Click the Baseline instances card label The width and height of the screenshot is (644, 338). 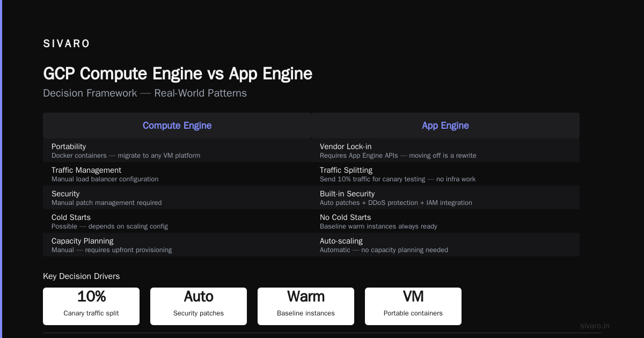tap(306, 313)
